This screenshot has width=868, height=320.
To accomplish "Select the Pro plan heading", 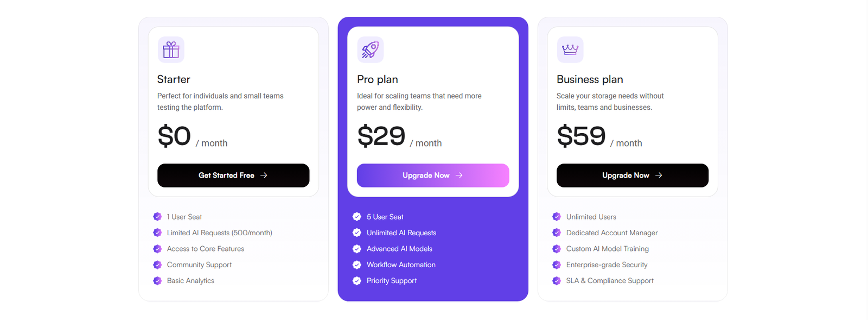I will click(378, 79).
